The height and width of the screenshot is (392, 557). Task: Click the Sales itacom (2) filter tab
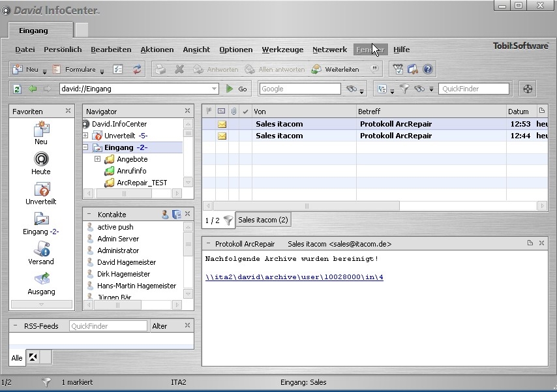tap(263, 220)
